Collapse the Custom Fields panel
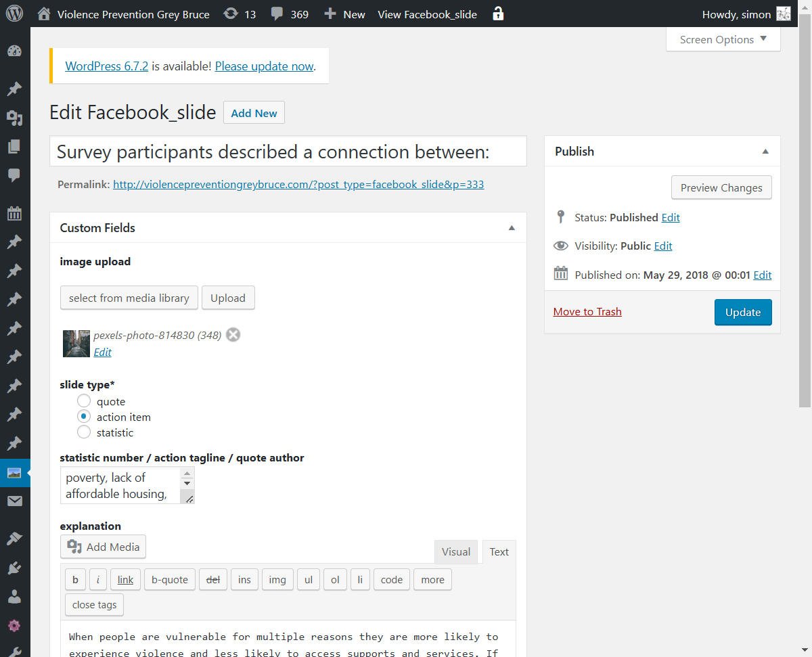This screenshot has height=657, width=812. 512,228
